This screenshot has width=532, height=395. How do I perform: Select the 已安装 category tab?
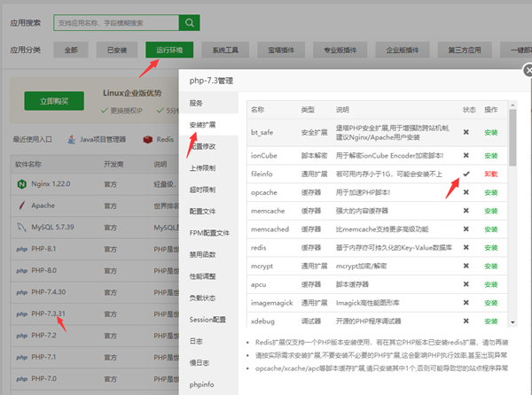[117, 50]
